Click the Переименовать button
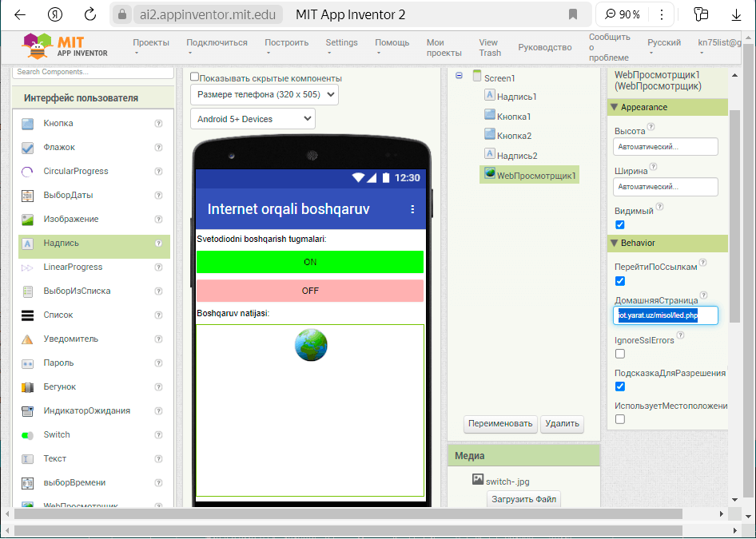Viewport: 756px width, 539px height. click(500, 424)
